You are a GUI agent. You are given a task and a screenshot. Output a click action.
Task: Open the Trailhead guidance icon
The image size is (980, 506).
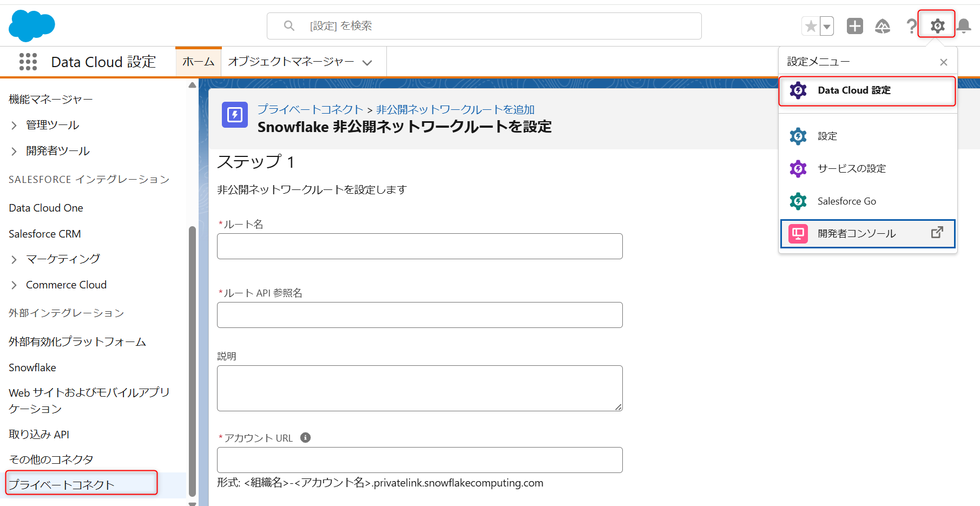click(x=883, y=26)
